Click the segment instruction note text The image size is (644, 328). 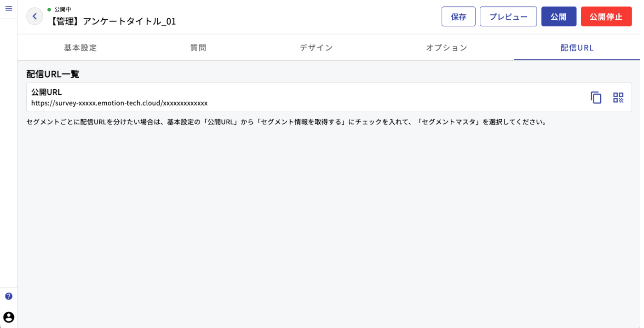tap(287, 122)
